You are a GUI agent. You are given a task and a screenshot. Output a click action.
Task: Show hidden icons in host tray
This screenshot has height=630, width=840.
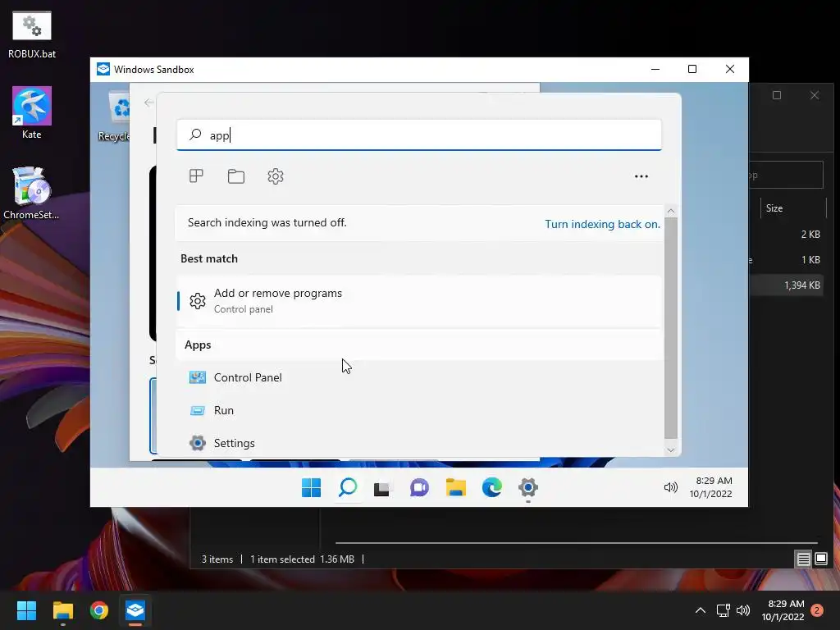tap(701, 610)
